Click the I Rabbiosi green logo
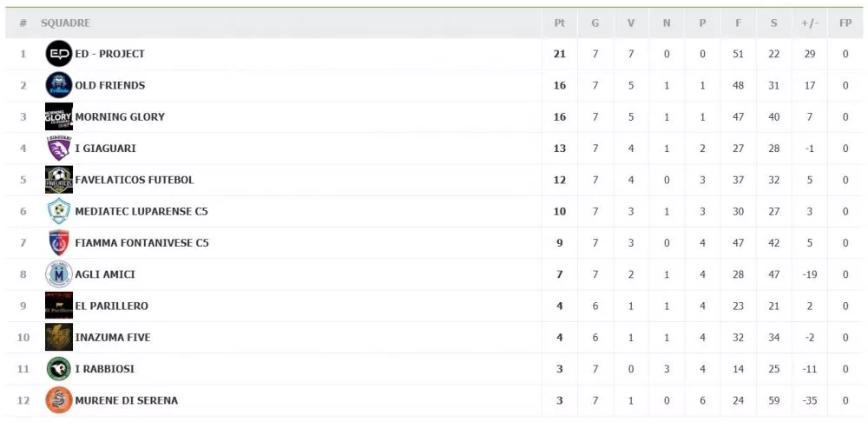The image size is (868, 422). (x=59, y=368)
